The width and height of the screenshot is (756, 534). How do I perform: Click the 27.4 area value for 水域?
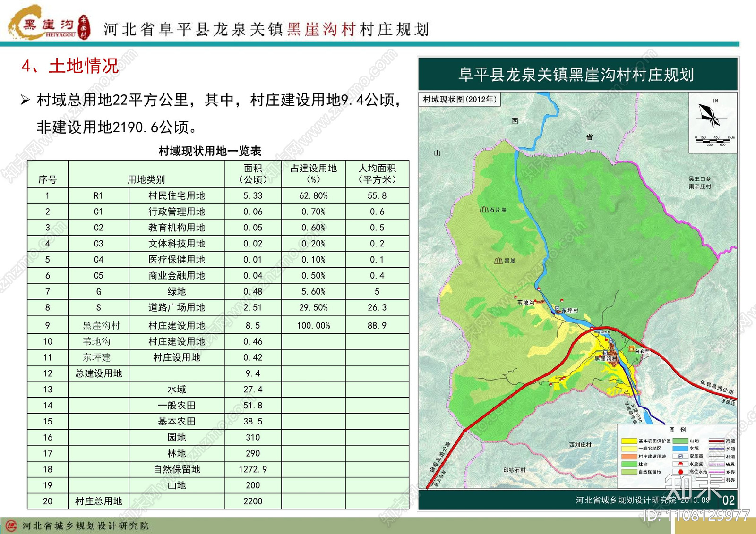click(253, 390)
